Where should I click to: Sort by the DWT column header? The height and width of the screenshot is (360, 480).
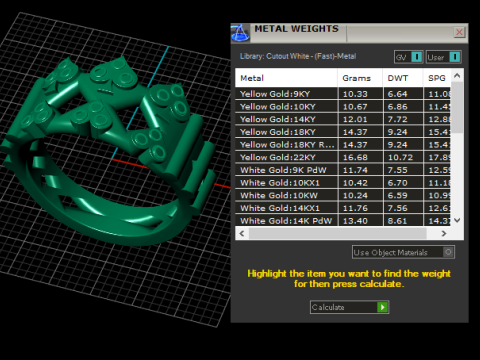click(x=403, y=78)
